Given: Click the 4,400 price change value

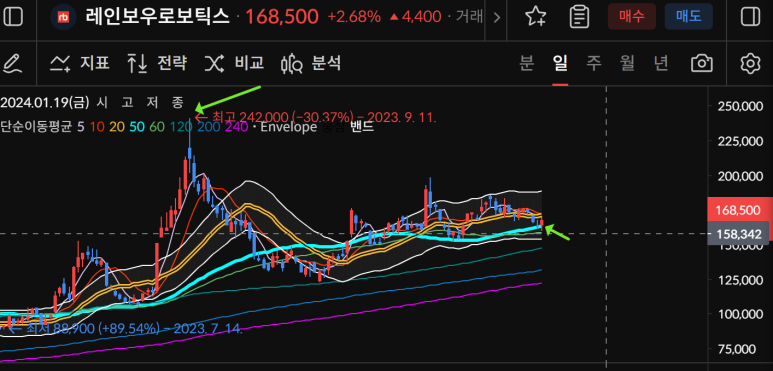Looking at the screenshot, I should (x=422, y=17).
